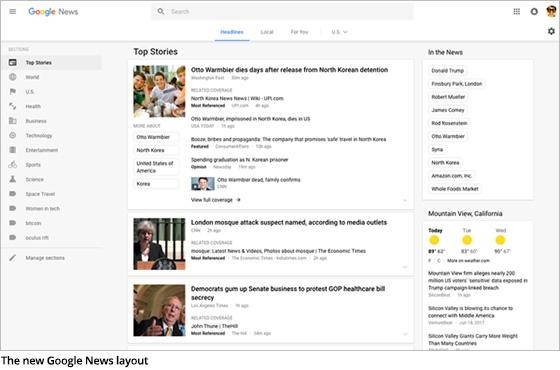Switch to the For You tab
Viewport: 560px width, 370px height.
(x=299, y=32)
